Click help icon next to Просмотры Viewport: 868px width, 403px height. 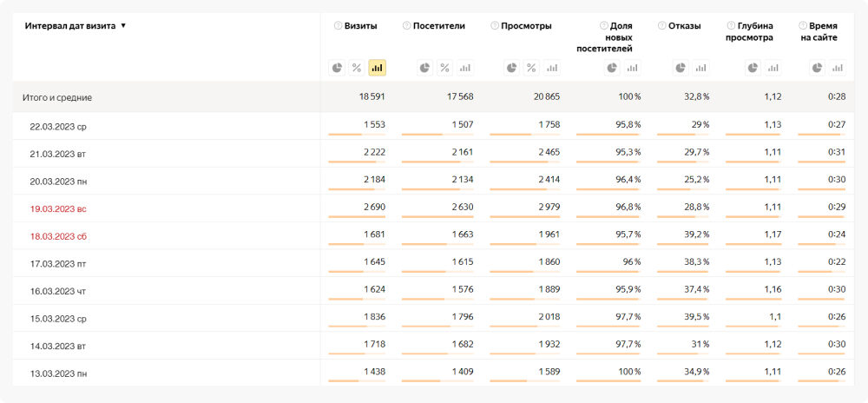494,26
